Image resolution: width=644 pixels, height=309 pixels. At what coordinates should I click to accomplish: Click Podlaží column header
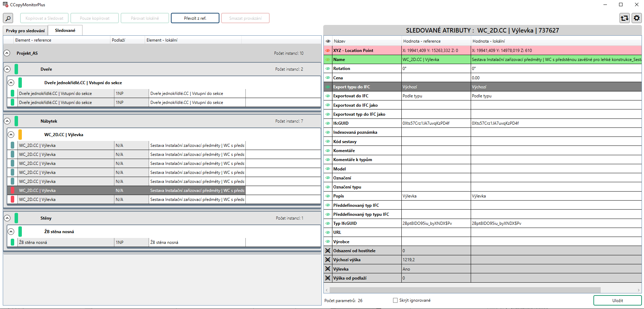coord(128,40)
